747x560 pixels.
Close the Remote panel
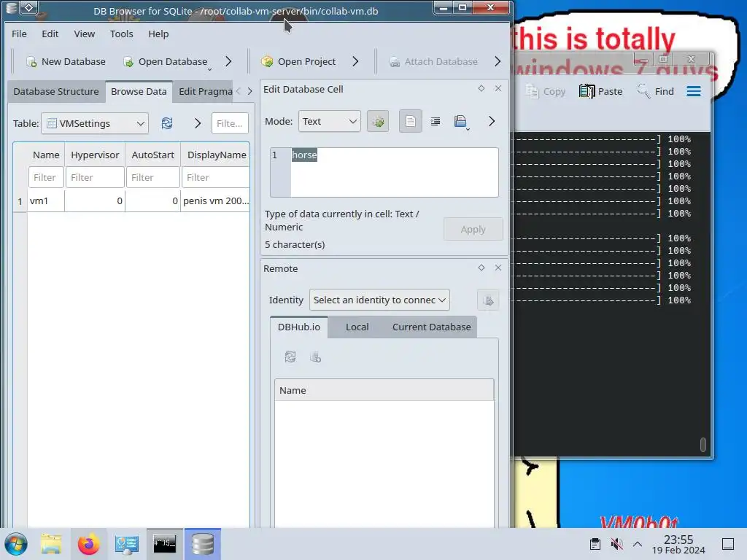[498, 268]
